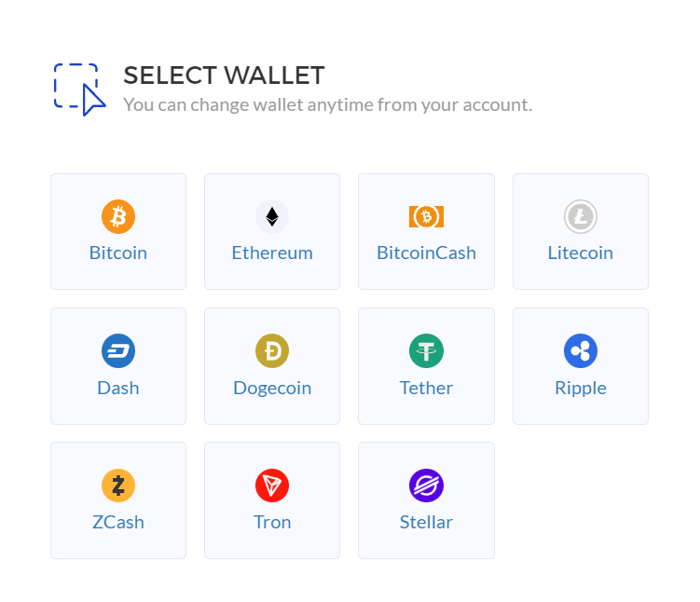Click the dashed selection cursor icon
The image size is (700, 602).
[x=80, y=89]
